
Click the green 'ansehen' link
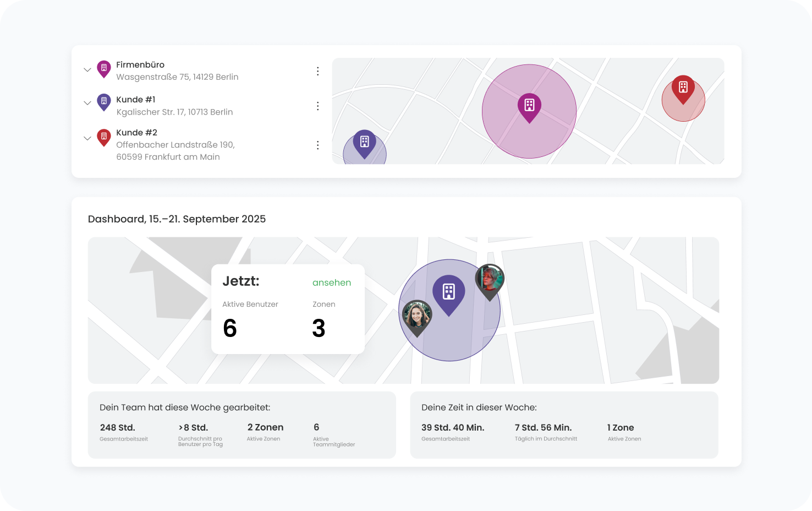point(331,282)
